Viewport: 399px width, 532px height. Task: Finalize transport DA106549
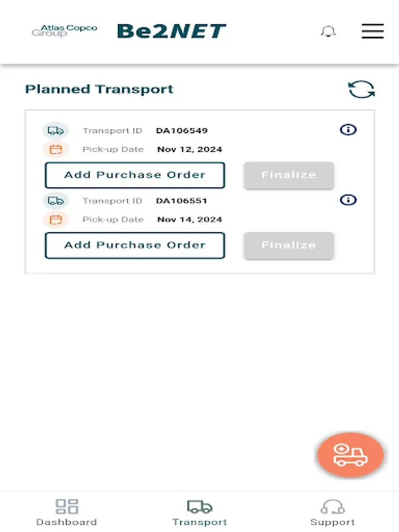pos(288,175)
